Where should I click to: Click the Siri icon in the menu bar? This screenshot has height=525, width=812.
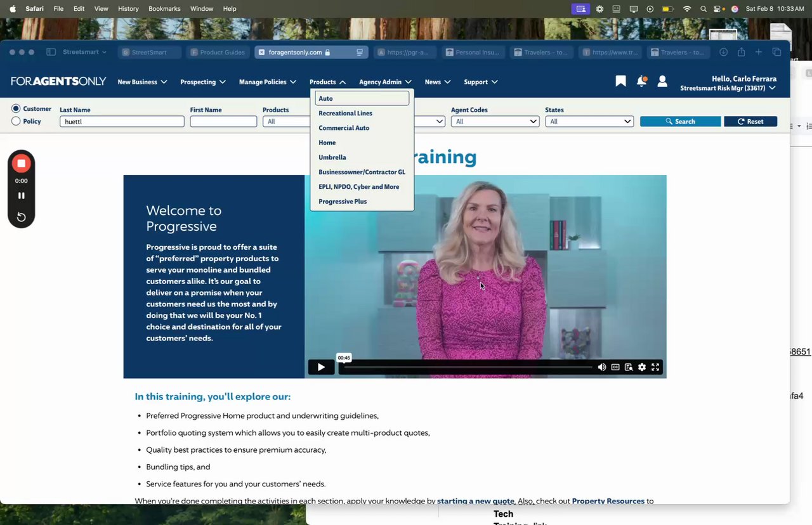735,9
